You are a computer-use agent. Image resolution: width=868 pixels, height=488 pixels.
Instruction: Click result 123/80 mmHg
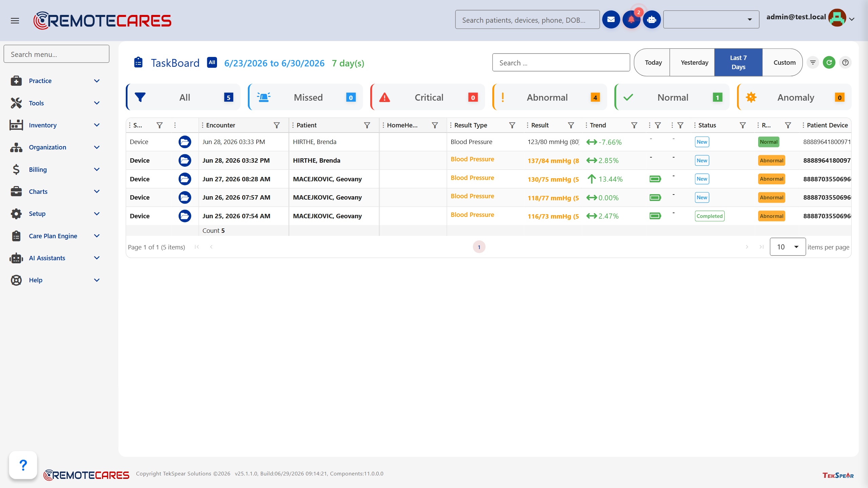[553, 142]
